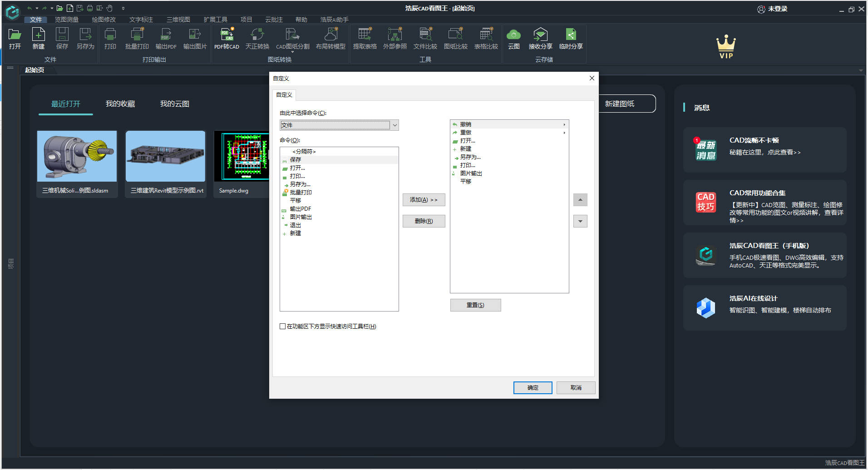Click the 取消 button
The width and height of the screenshot is (868, 470).
point(576,388)
